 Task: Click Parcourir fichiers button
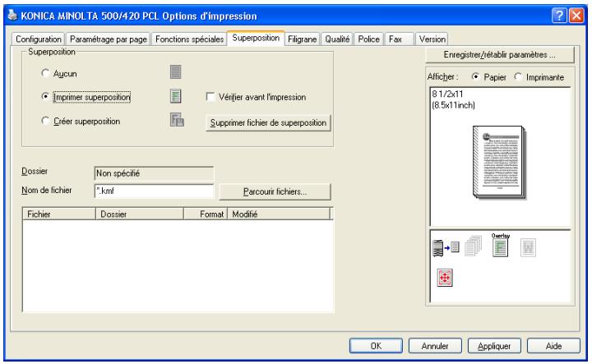[x=275, y=191]
